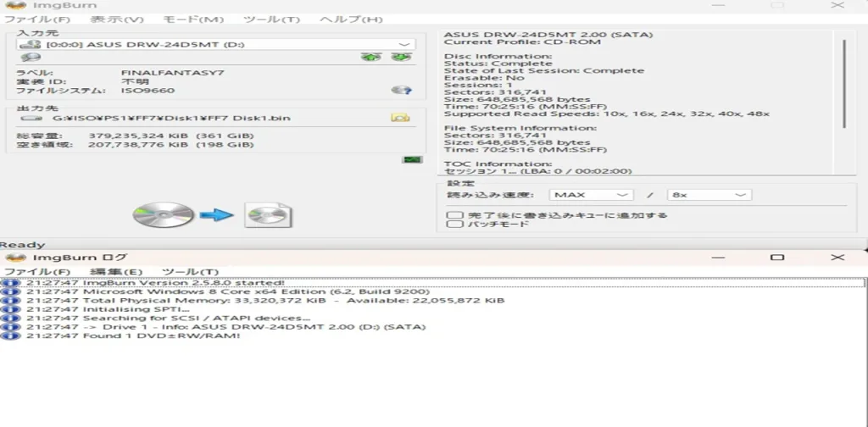The image size is (868, 427).
Task: Click the view media information icon
Action: pyautogui.click(x=31, y=58)
